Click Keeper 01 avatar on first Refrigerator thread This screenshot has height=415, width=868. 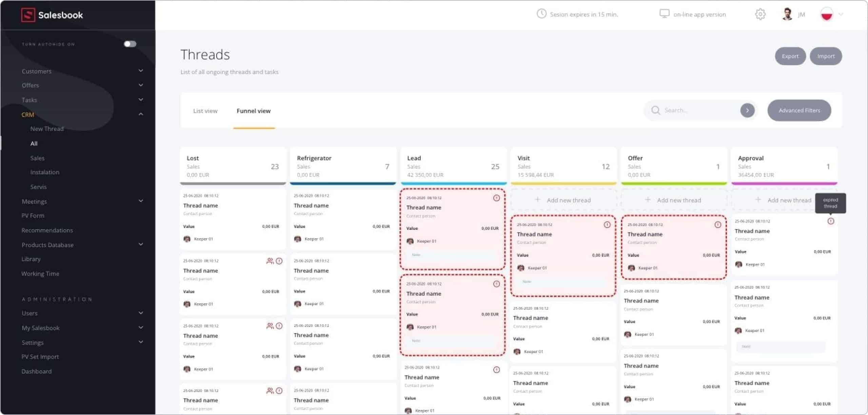click(298, 239)
